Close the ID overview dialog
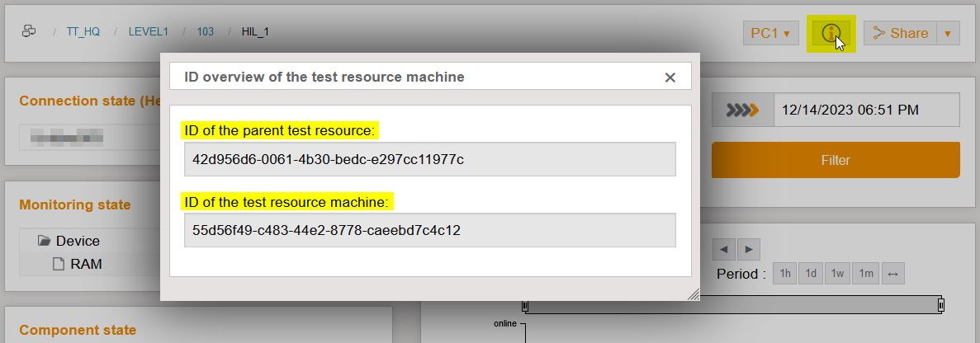The image size is (980, 343). click(x=670, y=78)
